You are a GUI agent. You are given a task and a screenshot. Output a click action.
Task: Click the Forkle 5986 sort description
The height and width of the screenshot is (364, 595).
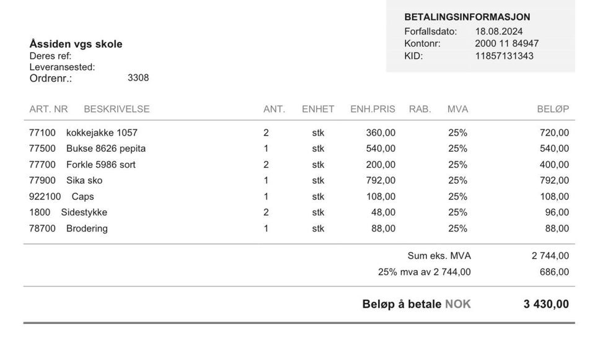click(x=100, y=165)
